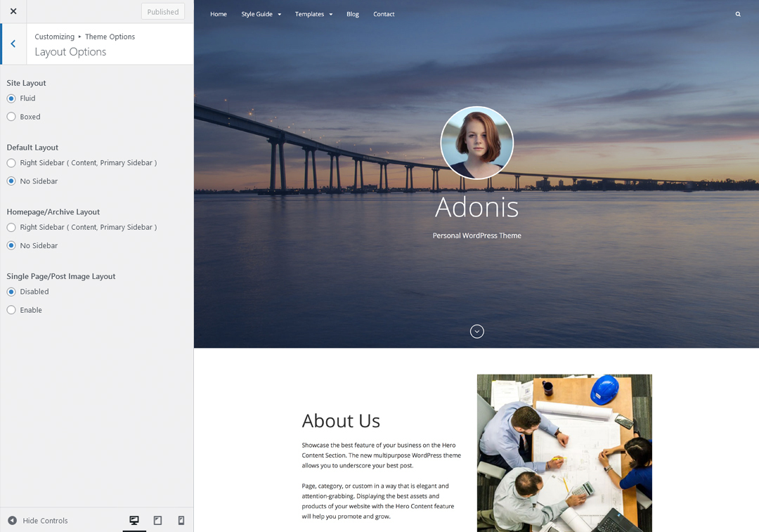Go back using the left chevron arrow
Viewport: 759px width, 532px height.
tap(13, 44)
